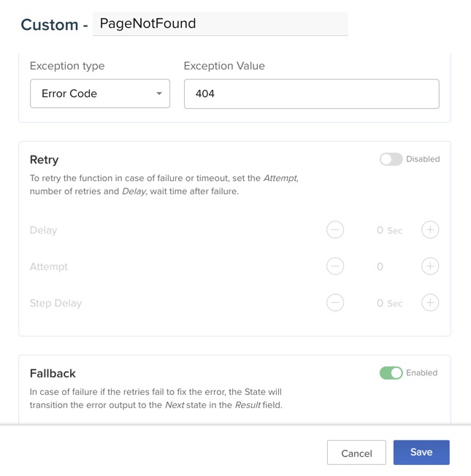Open the Exception type dropdown

click(99, 93)
